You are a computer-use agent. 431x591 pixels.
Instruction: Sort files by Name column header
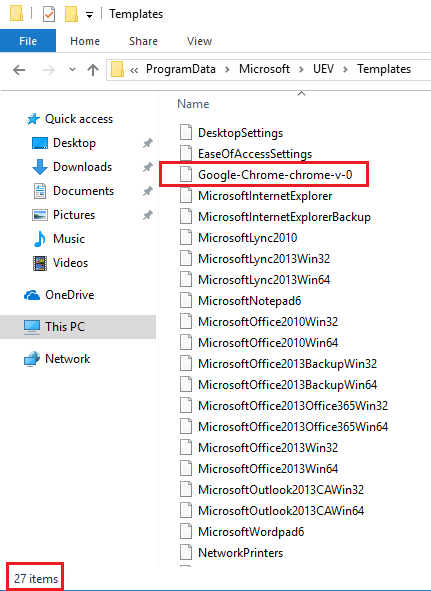click(193, 104)
